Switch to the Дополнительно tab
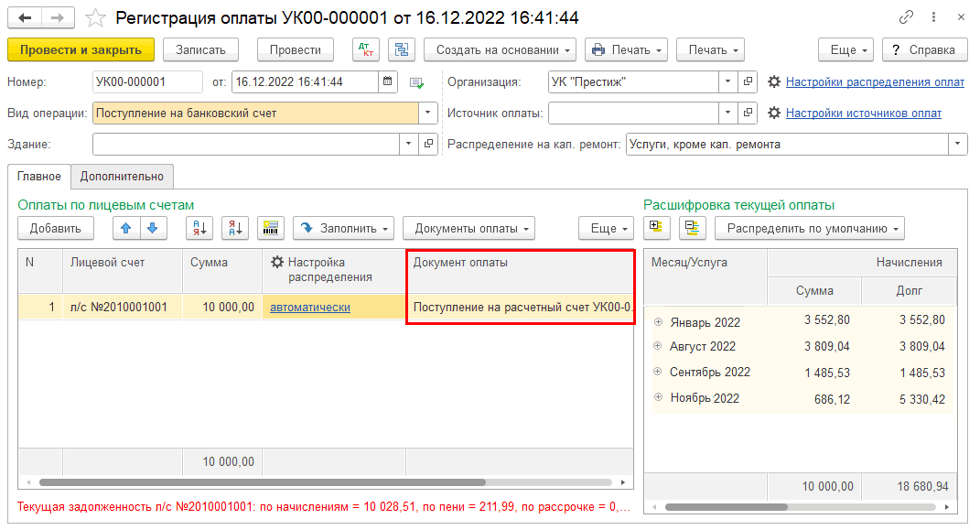 pyautogui.click(x=122, y=177)
